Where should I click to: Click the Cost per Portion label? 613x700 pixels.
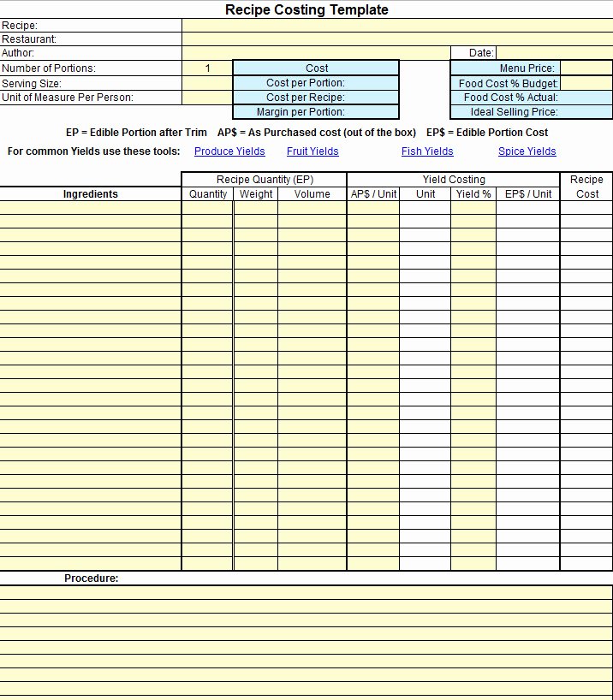coord(306,83)
